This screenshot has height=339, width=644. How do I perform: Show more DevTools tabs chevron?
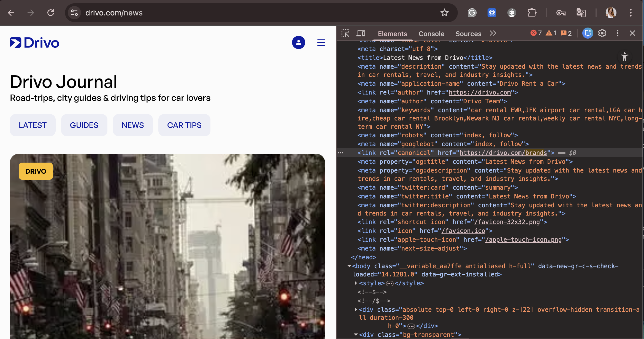493,33
